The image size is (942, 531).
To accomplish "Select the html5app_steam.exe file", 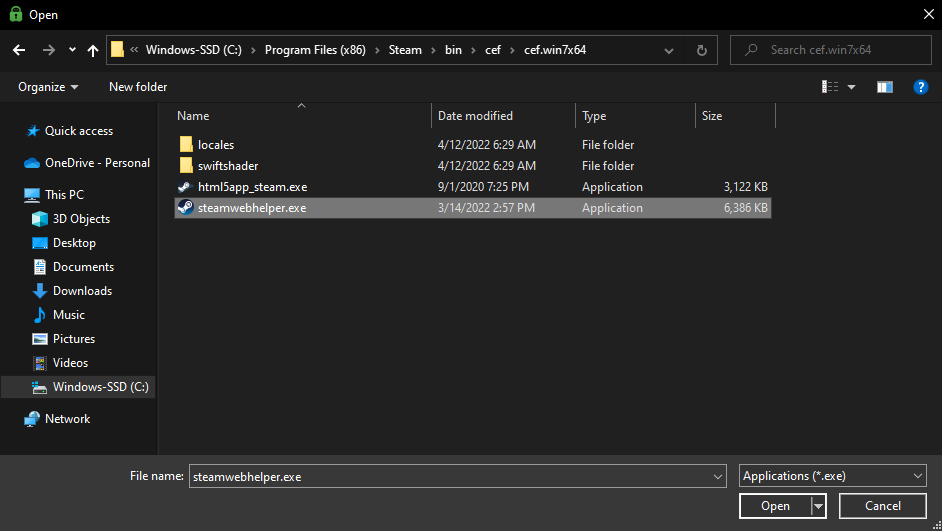I will coord(251,187).
